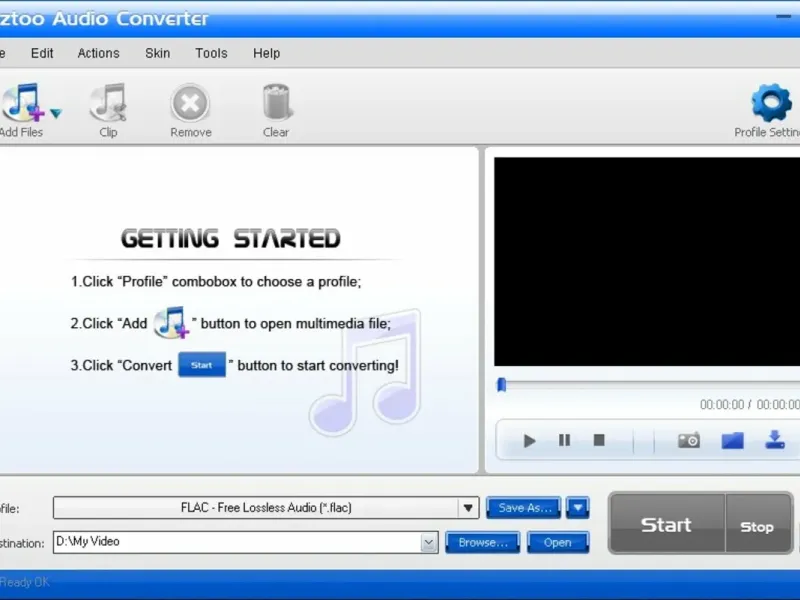Screen dimensions: 800x600
Task: Take a snapshot with camera icon
Action: (689, 440)
